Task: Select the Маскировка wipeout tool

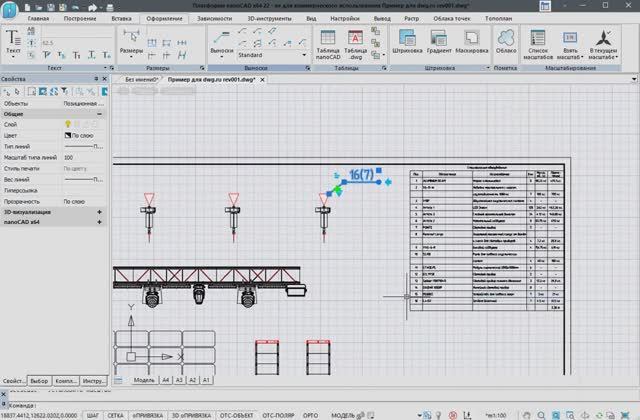Action: 471,41
